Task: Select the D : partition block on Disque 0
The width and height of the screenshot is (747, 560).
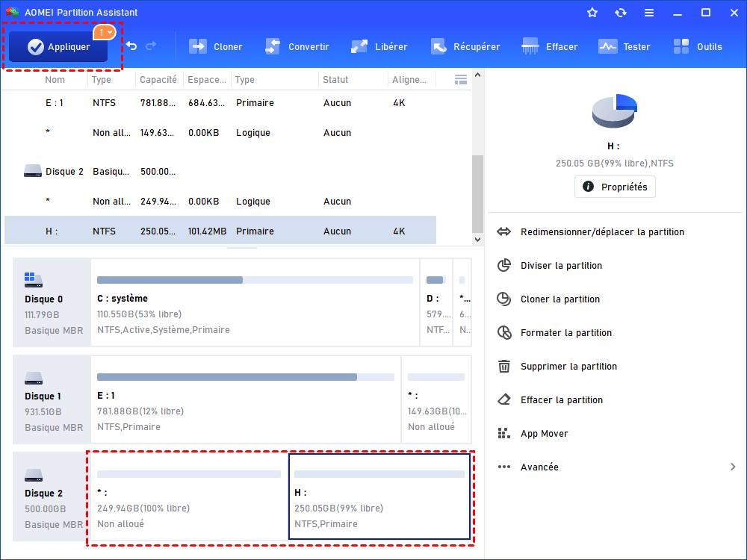Action: [436, 302]
